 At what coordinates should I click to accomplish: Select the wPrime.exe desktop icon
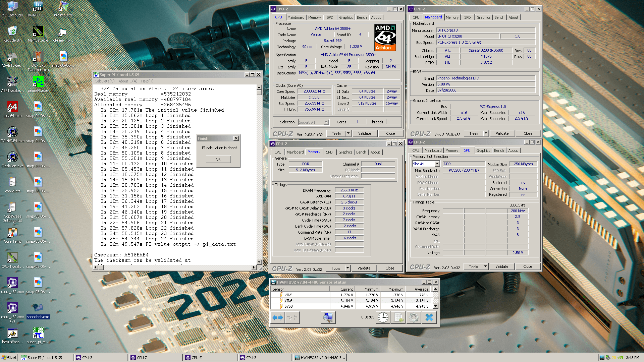63,9
